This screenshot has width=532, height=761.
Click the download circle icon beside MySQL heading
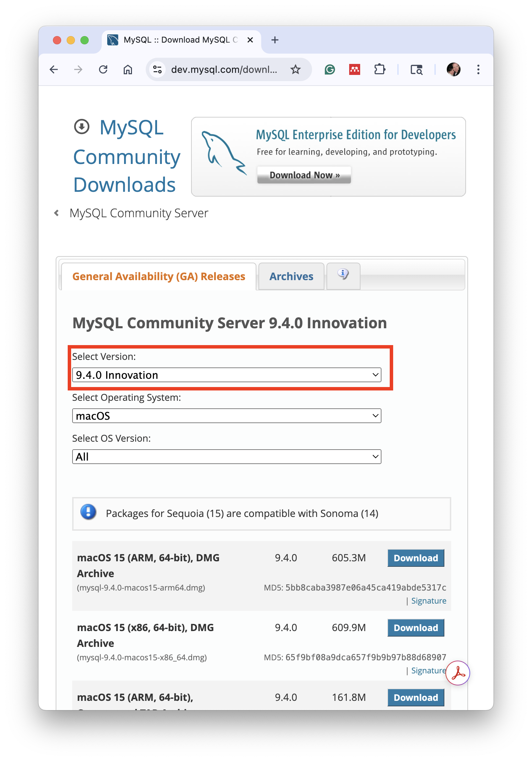(x=82, y=127)
